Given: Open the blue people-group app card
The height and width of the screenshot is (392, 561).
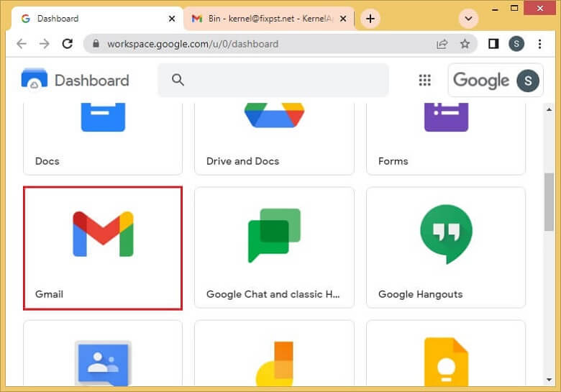Looking at the screenshot, I should coord(103,353).
